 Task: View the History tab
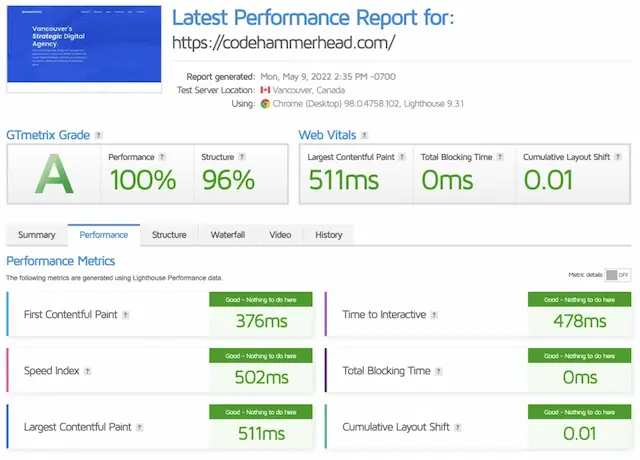pos(328,235)
